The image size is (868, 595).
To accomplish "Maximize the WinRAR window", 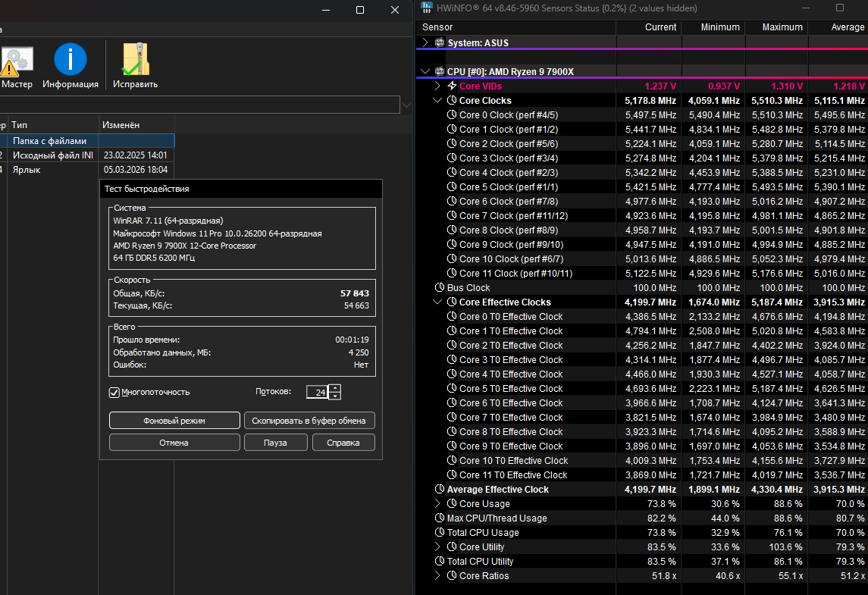I will (x=360, y=10).
